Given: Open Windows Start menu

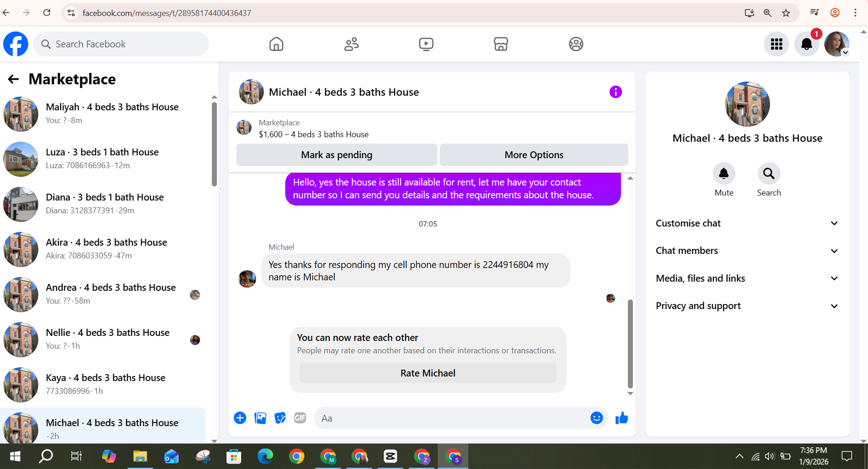Looking at the screenshot, I should pyautogui.click(x=15, y=456).
